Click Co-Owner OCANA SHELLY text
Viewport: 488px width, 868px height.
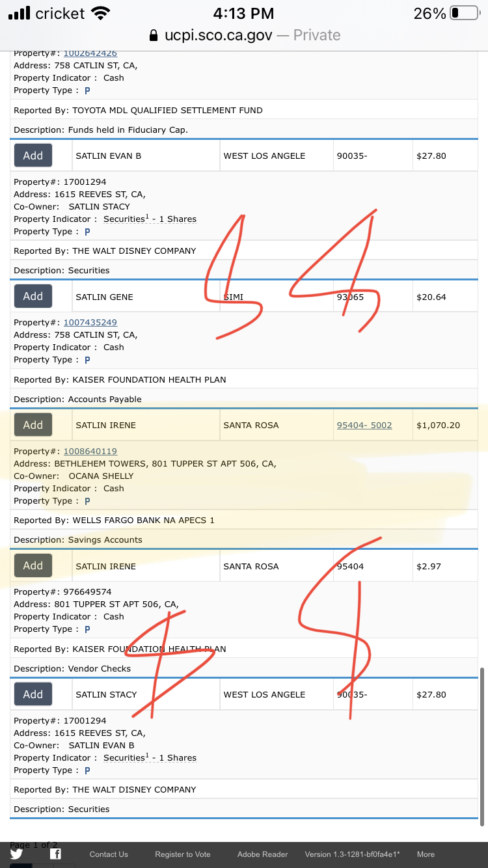point(74,476)
